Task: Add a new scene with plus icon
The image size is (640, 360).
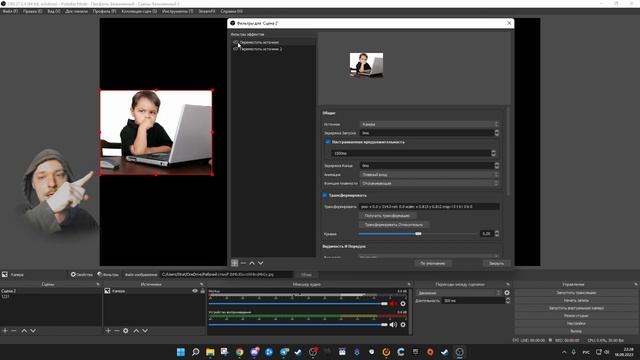Action: (x=5, y=331)
